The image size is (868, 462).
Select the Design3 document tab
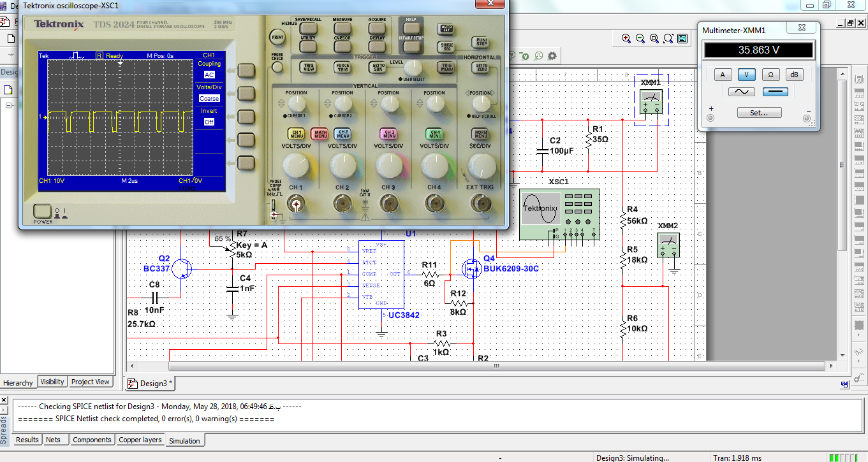(151, 384)
